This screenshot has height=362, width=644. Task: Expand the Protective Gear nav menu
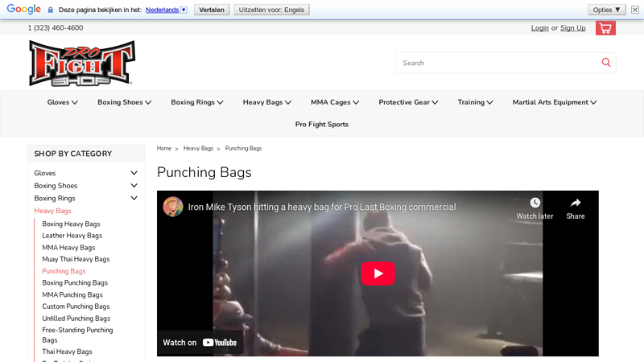(x=408, y=102)
